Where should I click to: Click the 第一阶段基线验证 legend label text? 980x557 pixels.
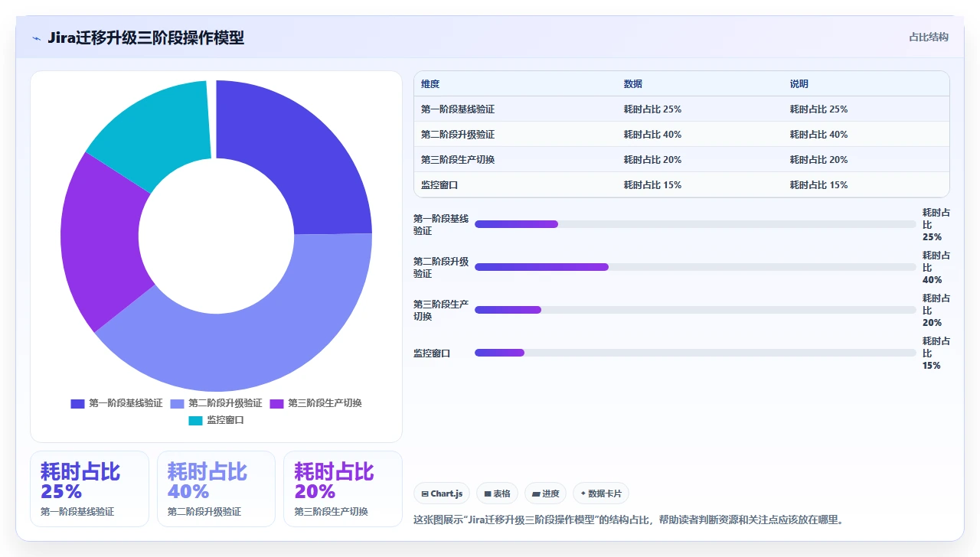(x=126, y=403)
